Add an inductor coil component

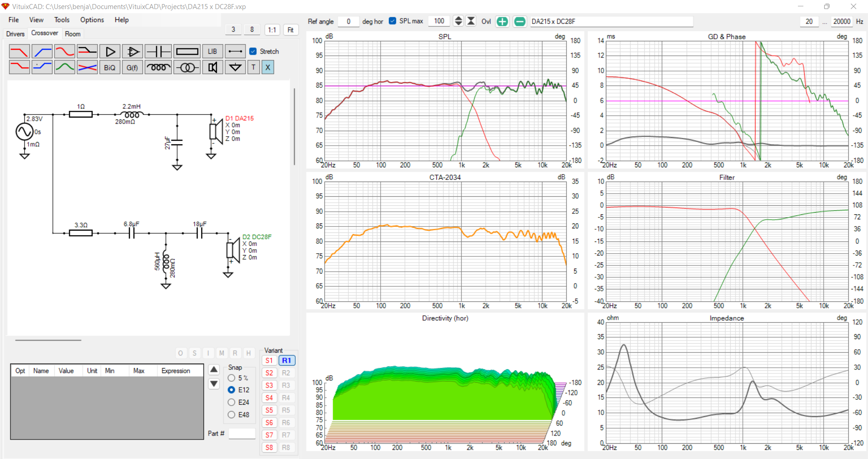pos(158,67)
